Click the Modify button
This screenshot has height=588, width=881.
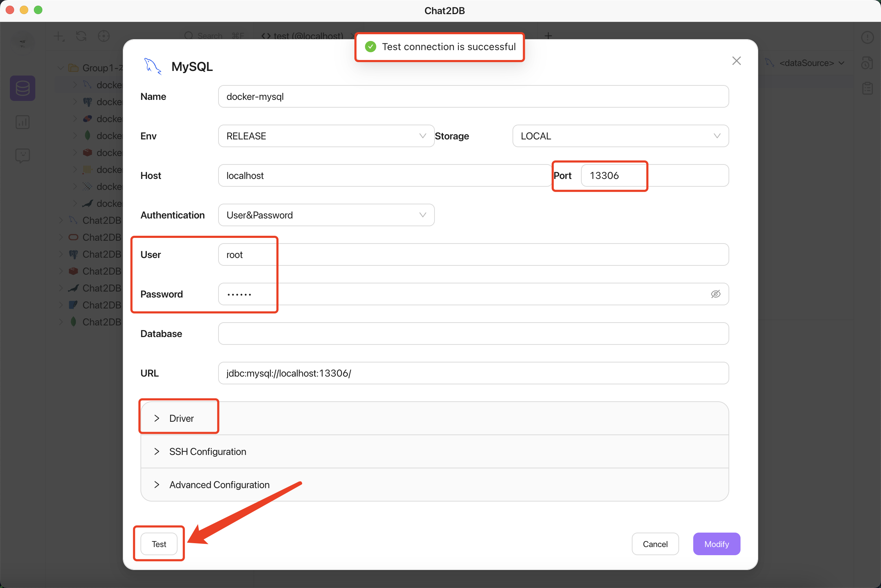coord(717,544)
